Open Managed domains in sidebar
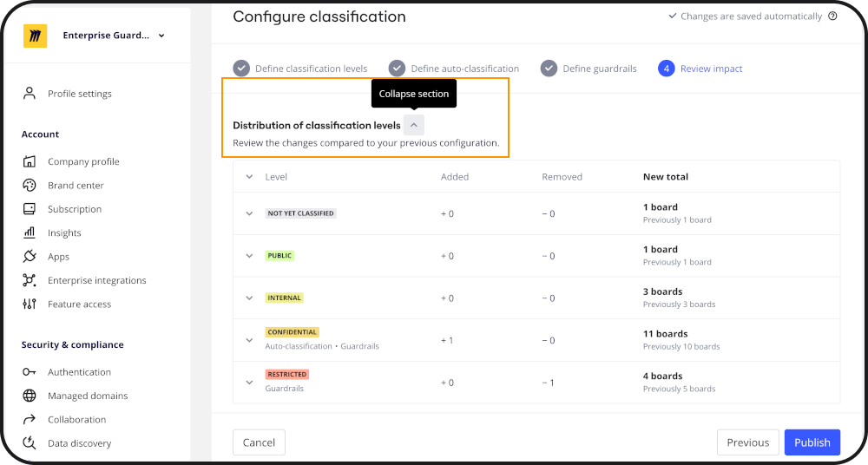 coord(87,396)
